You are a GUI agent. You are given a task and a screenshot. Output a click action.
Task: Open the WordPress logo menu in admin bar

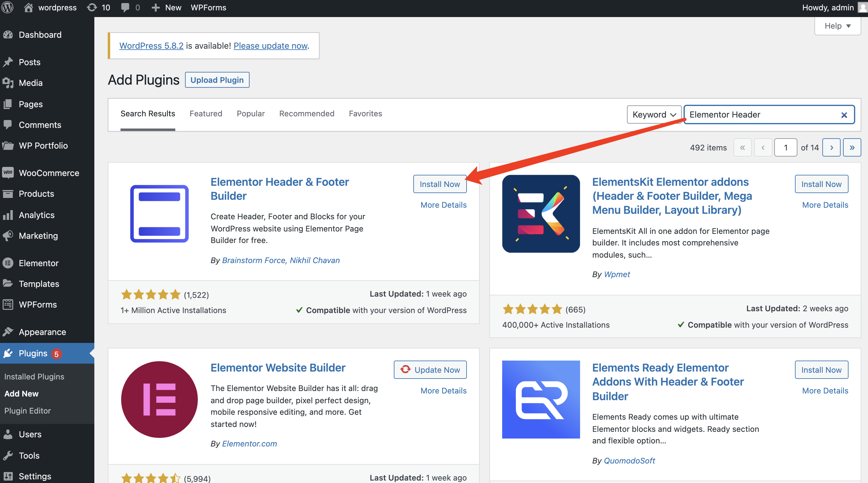pyautogui.click(x=7, y=7)
